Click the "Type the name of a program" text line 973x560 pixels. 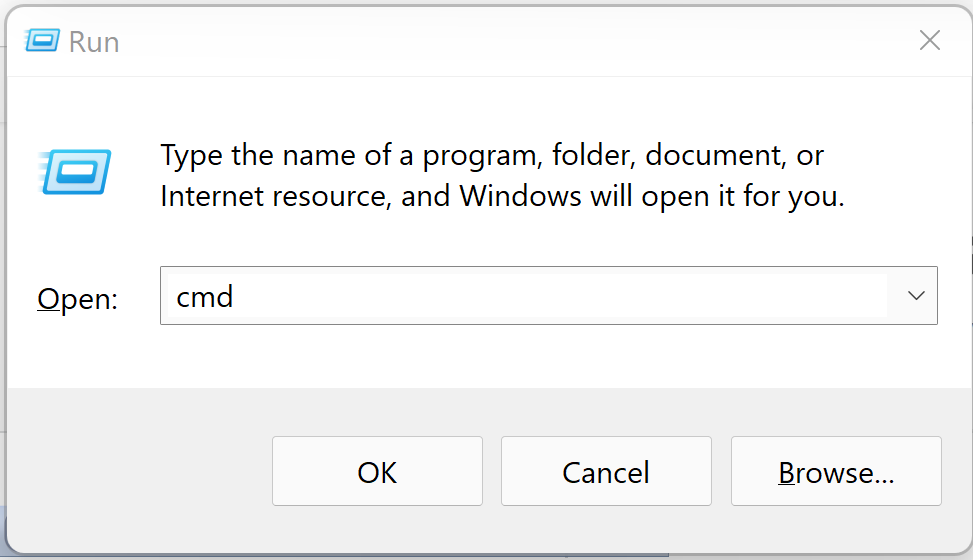492,155
